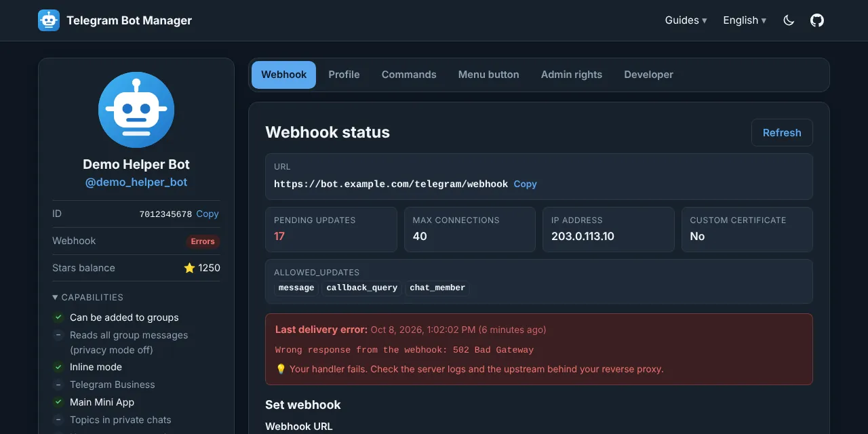Screen dimensions: 868x434
Task: Collapse the CAPABILITIES section
Action: [x=88, y=297]
